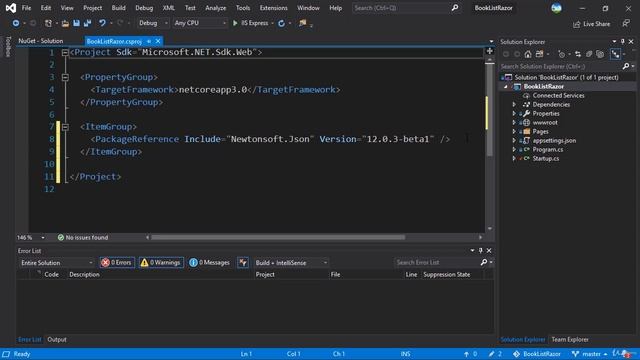
Task: Open the feedback icon at top right
Action: [x=626, y=24]
